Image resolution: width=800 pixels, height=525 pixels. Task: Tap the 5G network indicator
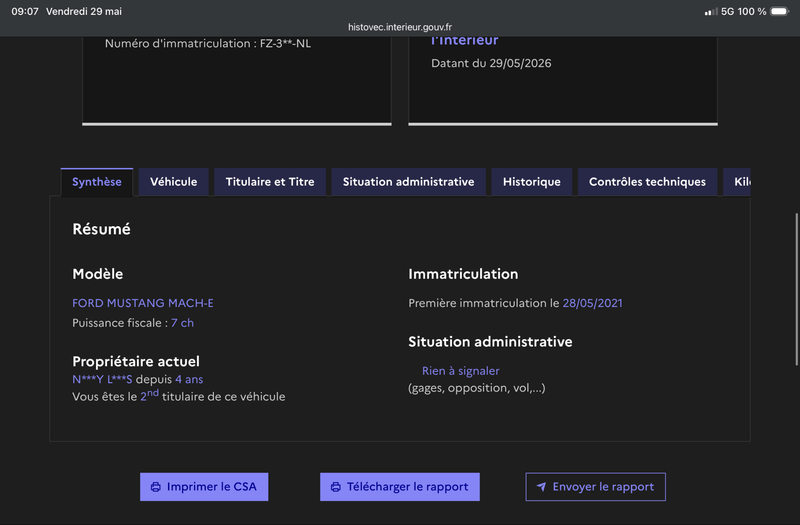coord(727,11)
